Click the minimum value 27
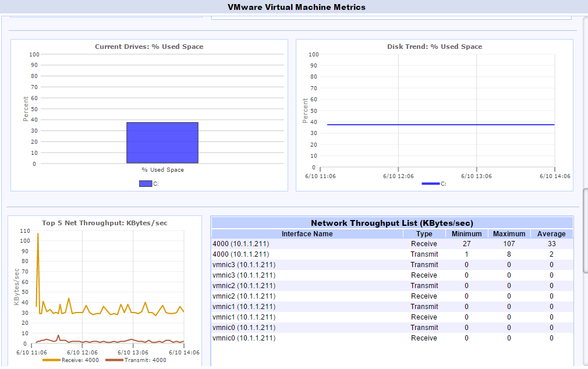Viewport: 588px width, 369px height. pos(466,244)
